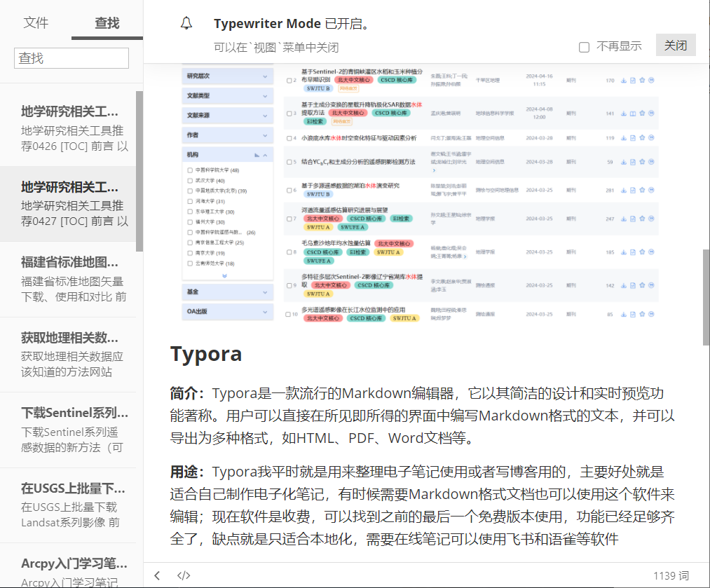Expand the OA出版 filter
The width and height of the screenshot is (710, 588).
coord(228,311)
